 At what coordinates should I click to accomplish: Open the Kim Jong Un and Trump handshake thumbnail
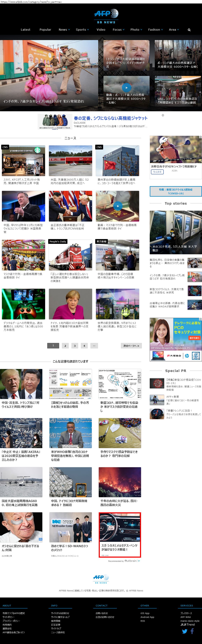[71, 206]
